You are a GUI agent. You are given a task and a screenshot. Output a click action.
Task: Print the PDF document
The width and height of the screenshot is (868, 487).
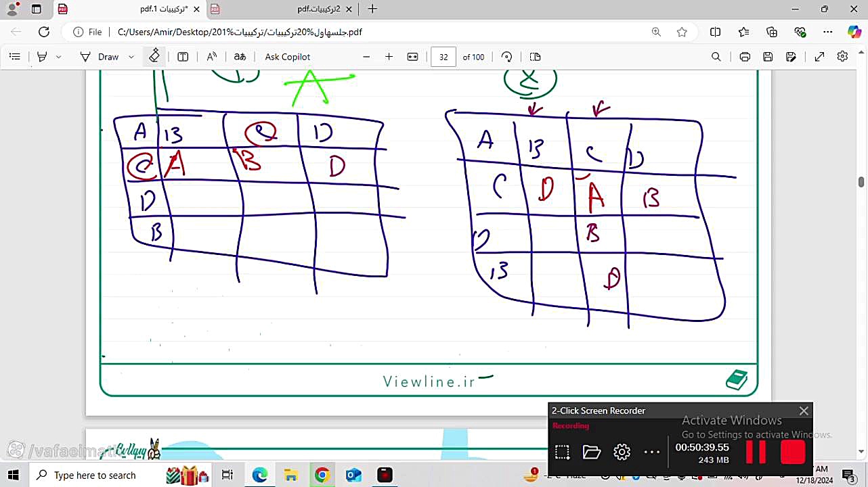tap(745, 57)
